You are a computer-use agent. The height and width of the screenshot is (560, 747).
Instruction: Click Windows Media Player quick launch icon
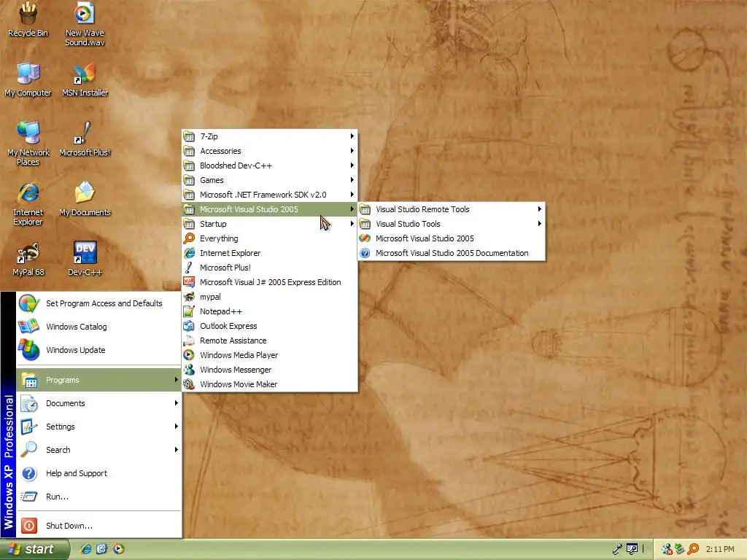[119, 549]
